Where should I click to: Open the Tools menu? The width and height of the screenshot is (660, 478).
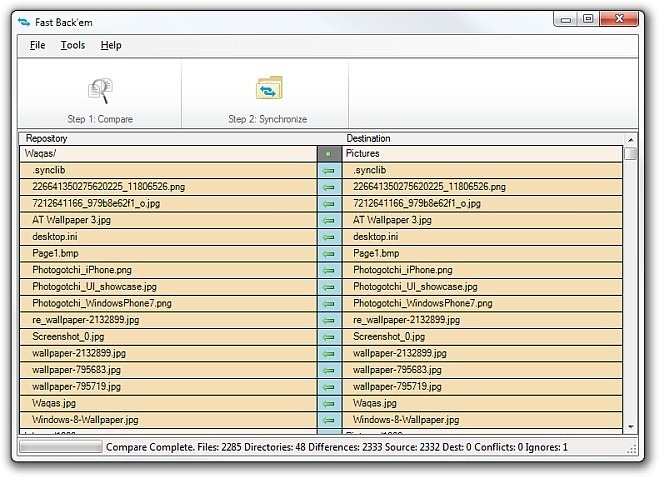73,45
